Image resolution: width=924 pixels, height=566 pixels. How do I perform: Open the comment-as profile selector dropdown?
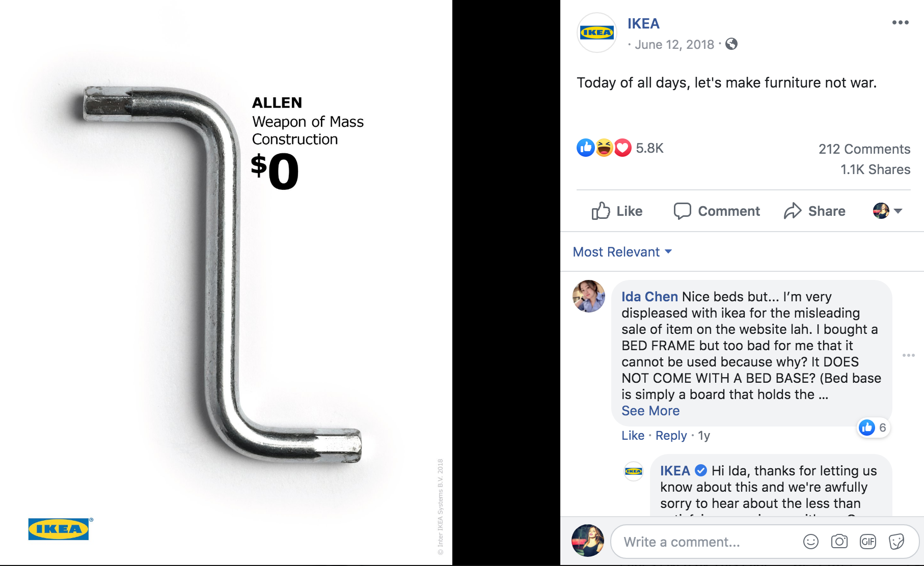pos(887,211)
